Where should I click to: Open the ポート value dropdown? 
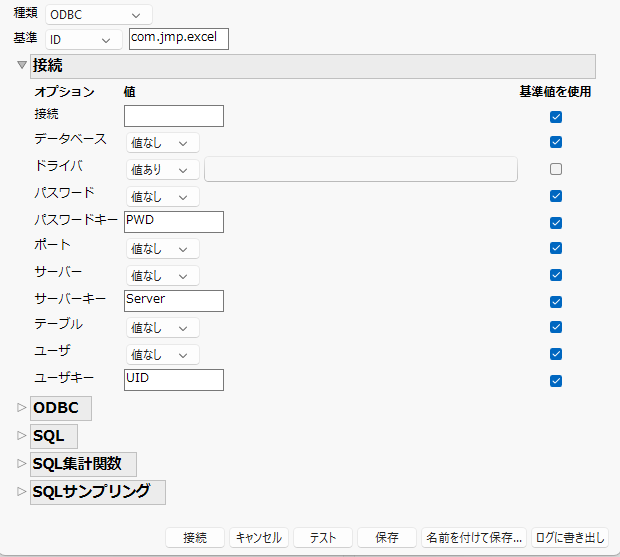point(163,249)
